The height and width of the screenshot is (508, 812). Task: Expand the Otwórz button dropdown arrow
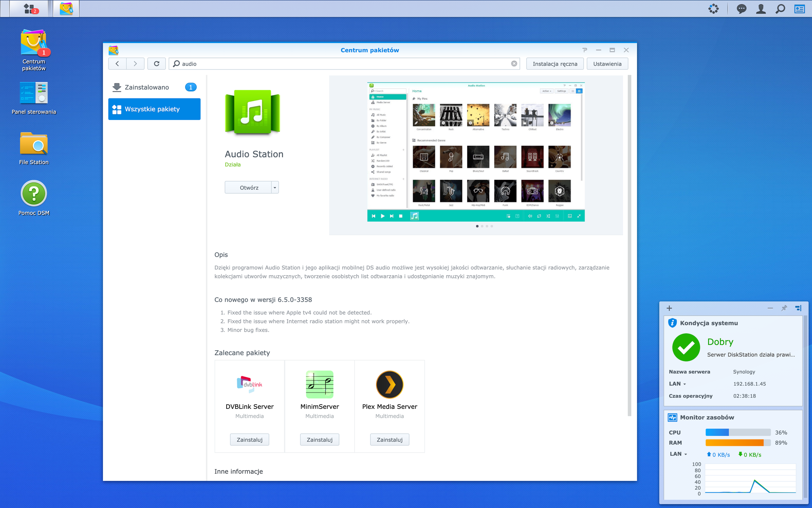click(275, 187)
